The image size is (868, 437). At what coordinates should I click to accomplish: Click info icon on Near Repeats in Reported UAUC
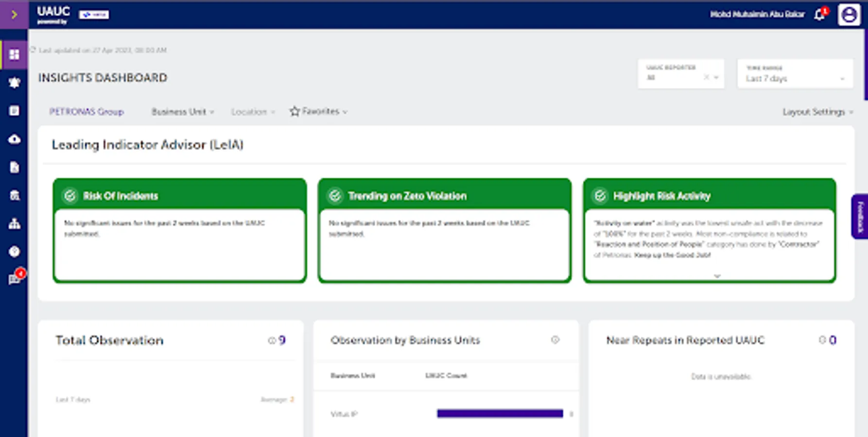[822, 340]
